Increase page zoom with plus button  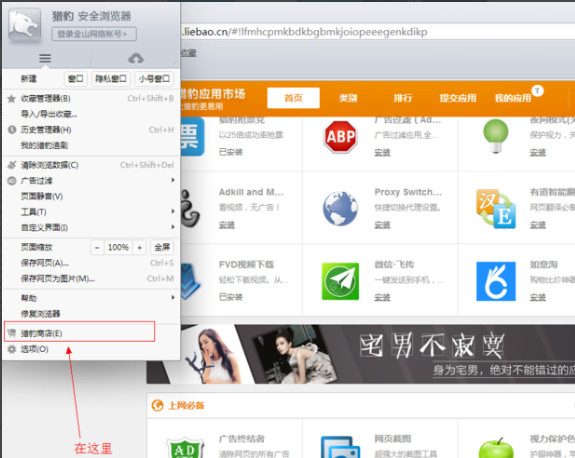click(x=140, y=248)
